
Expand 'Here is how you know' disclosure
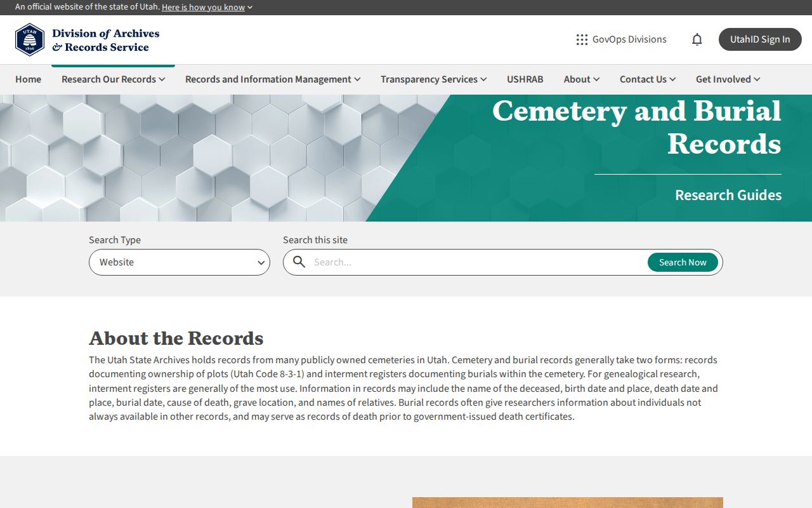[207, 8]
